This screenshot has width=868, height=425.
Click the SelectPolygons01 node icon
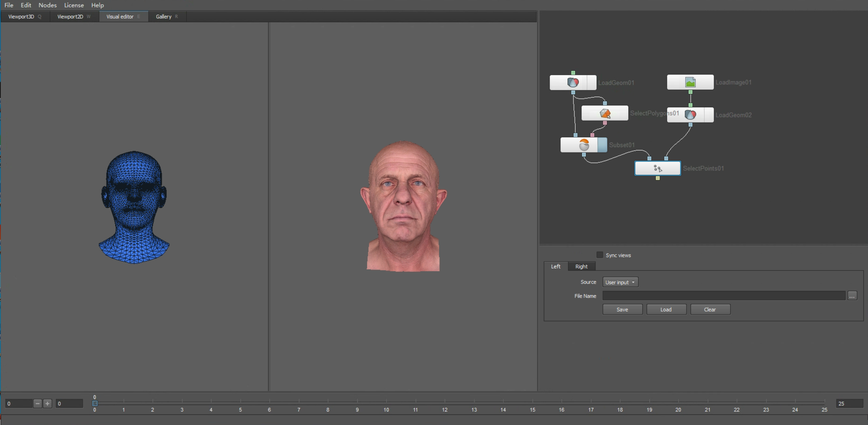tap(605, 113)
